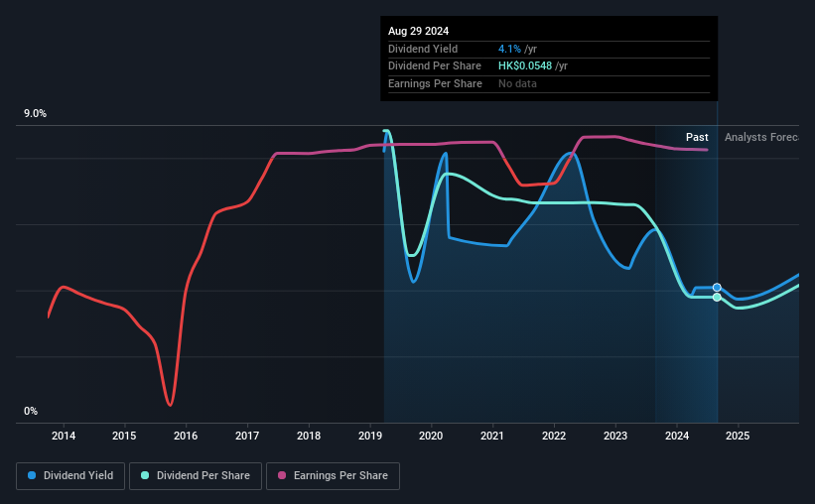Click the Analysts Forecasts label
Screen dimensions: 815x504
[x=761, y=137]
